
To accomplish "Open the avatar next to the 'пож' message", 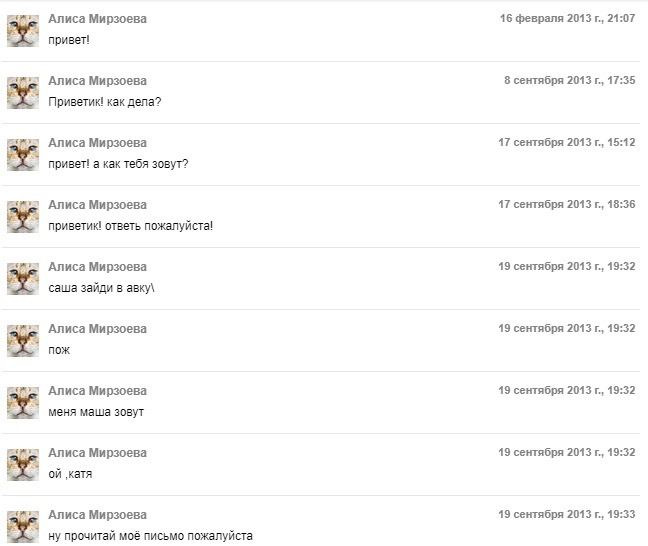I will tap(23, 341).
